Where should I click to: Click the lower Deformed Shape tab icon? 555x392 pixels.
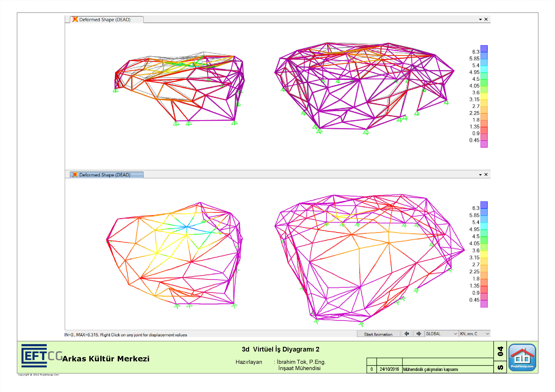click(x=75, y=175)
